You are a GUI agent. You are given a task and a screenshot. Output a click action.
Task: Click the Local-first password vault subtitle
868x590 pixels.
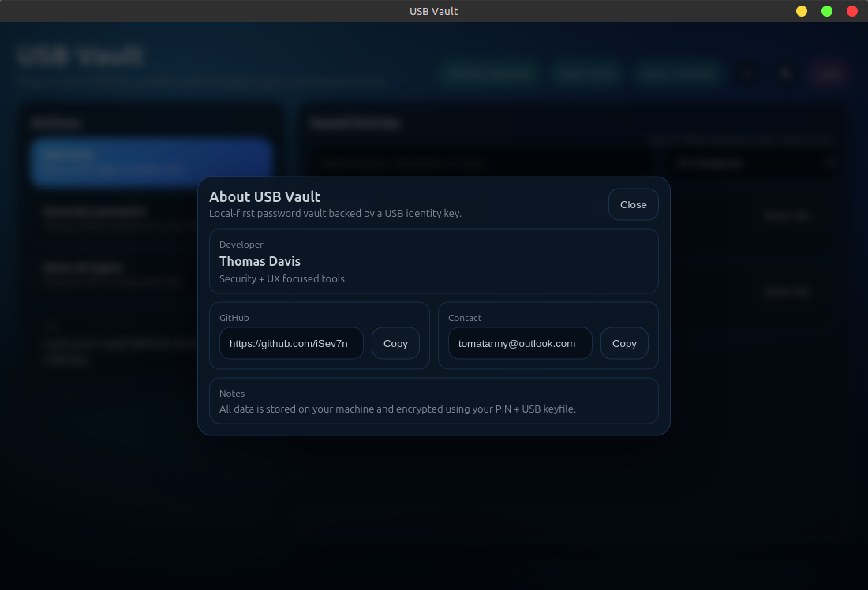pos(335,214)
